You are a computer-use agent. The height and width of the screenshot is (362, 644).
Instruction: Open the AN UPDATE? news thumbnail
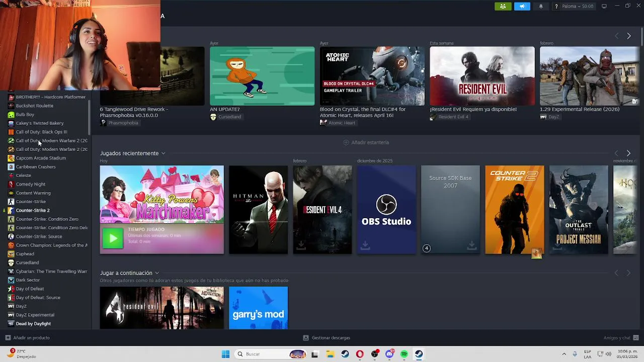262,76
